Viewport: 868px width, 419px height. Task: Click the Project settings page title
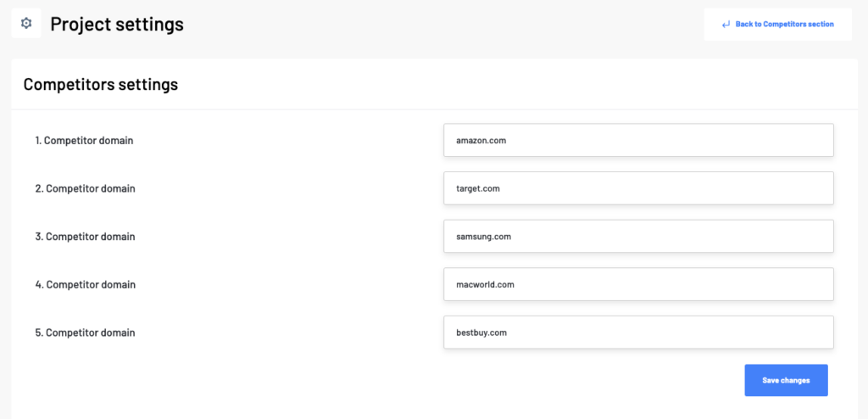(x=117, y=24)
